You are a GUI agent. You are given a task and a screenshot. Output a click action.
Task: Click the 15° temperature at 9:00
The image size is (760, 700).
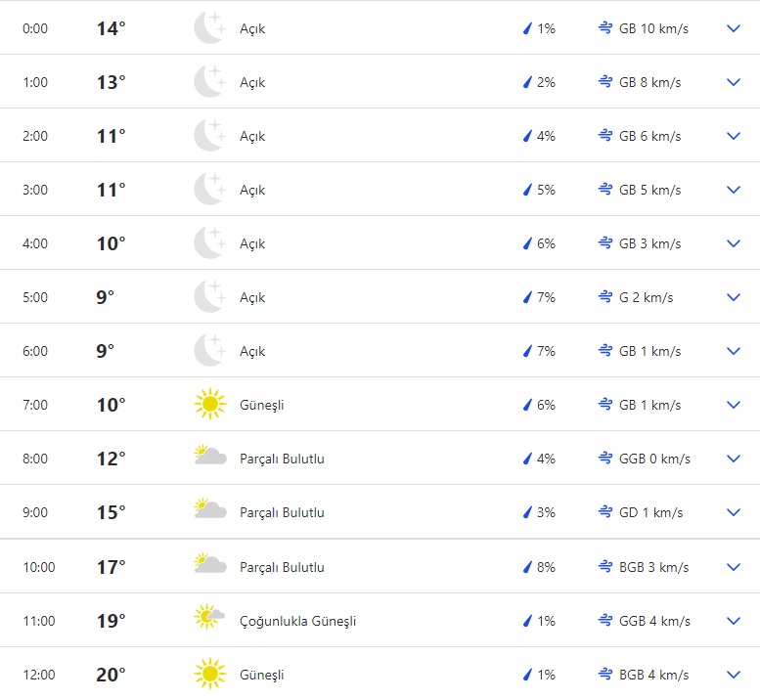[111, 512]
